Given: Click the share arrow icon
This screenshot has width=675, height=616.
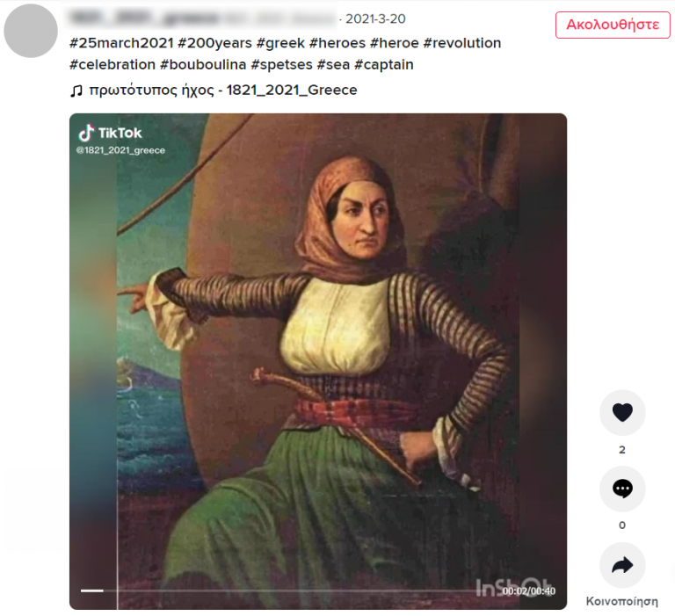Looking at the screenshot, I should [x=622, y=565].
